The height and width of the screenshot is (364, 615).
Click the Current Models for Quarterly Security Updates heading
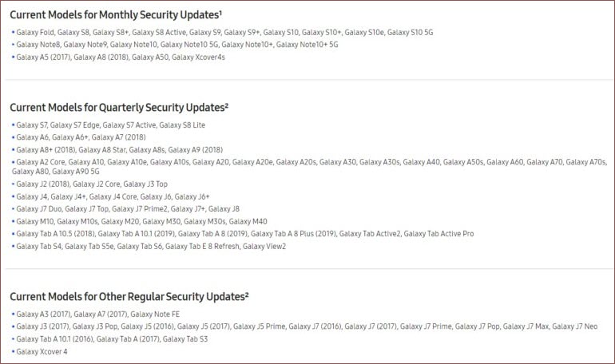coord(120,106)
